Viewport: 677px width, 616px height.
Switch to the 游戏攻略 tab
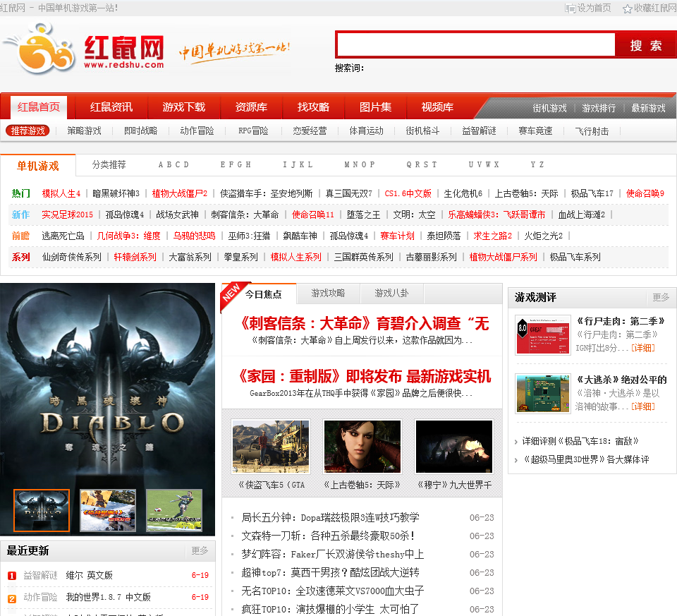pyautogui.click(x=328, y=294)
